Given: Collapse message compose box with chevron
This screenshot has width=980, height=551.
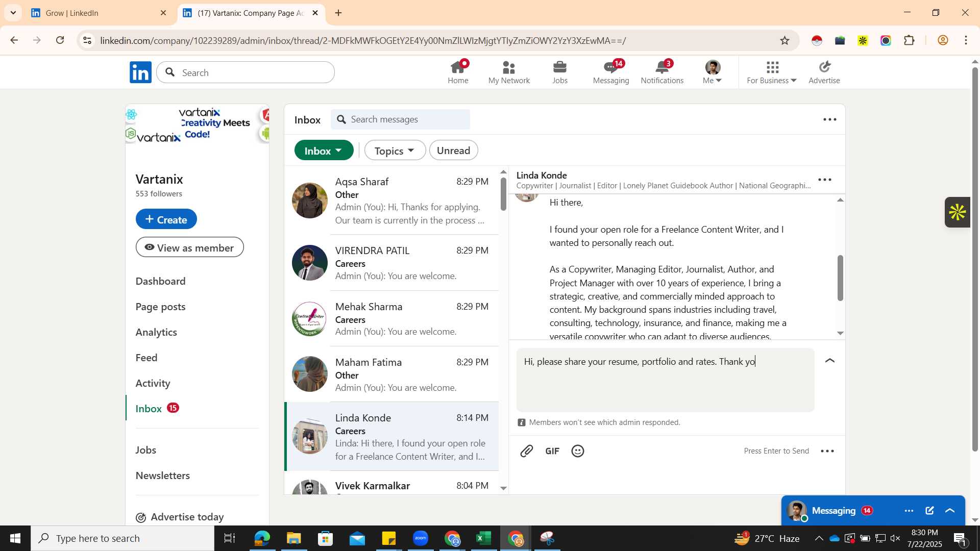Looking at the screenshot, I should [x=830, y=361].
